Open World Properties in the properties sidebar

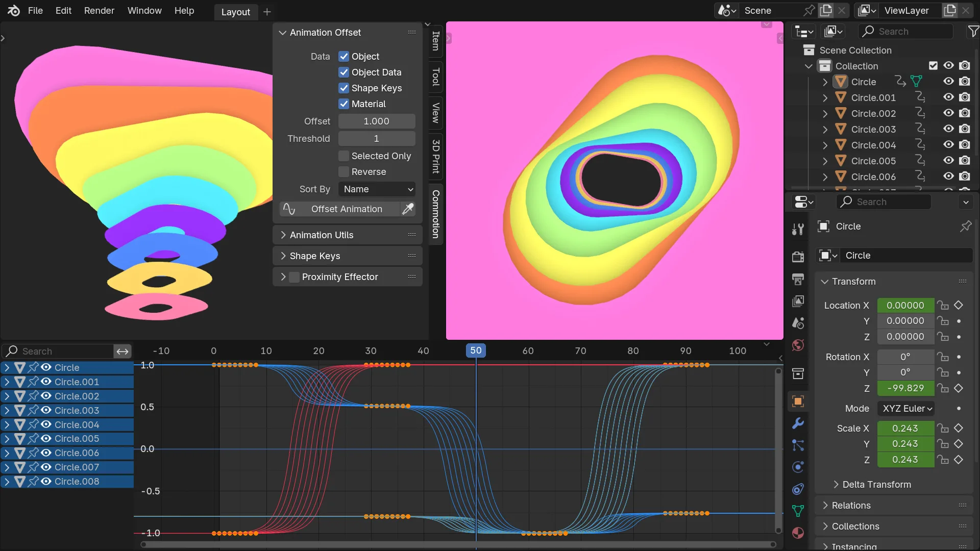(x=798, y=345)
